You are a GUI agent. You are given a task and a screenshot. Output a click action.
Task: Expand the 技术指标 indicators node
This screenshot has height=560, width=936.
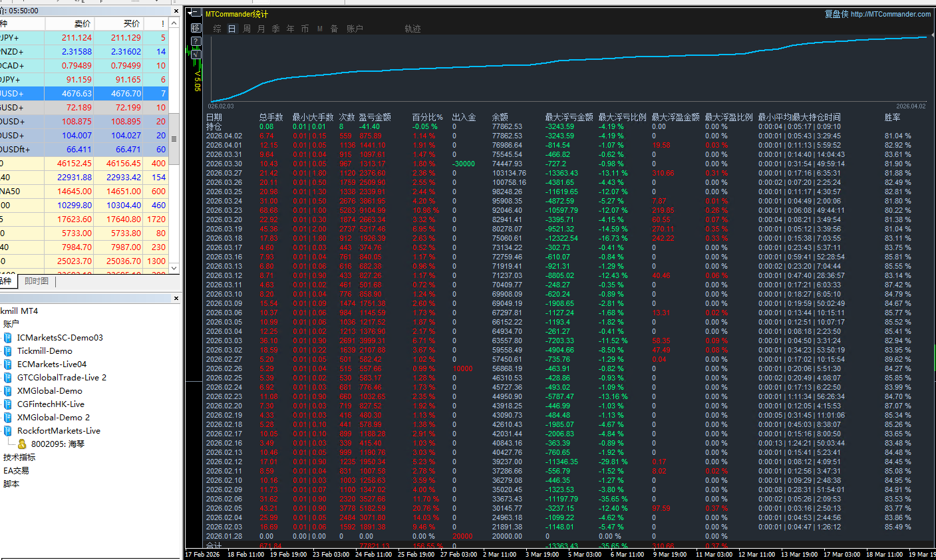tap(19, 458)
